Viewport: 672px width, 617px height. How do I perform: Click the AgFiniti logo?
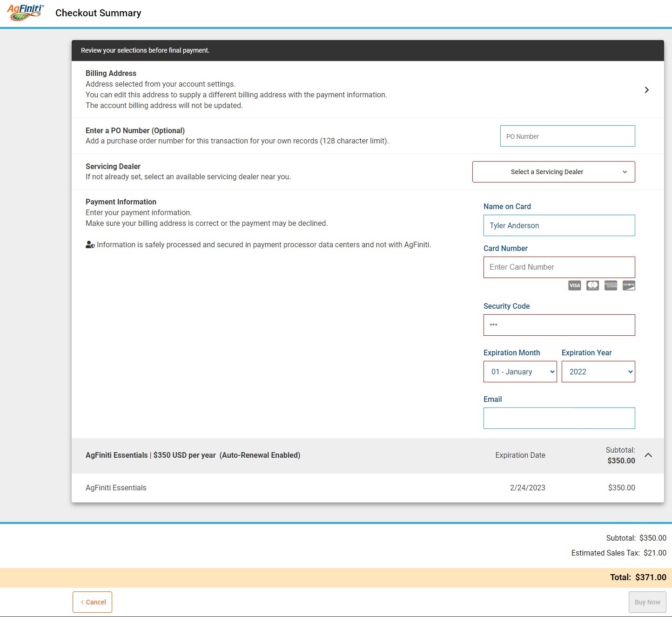[26, 13]
